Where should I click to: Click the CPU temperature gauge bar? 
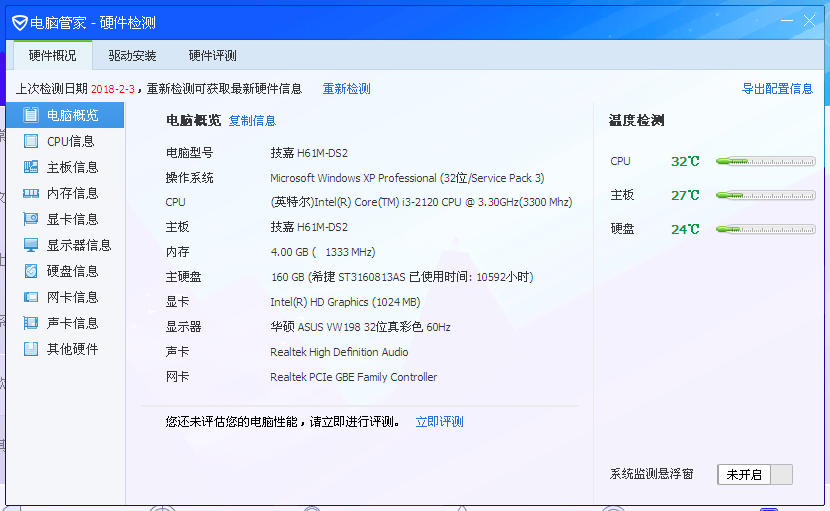click(765, 162)
